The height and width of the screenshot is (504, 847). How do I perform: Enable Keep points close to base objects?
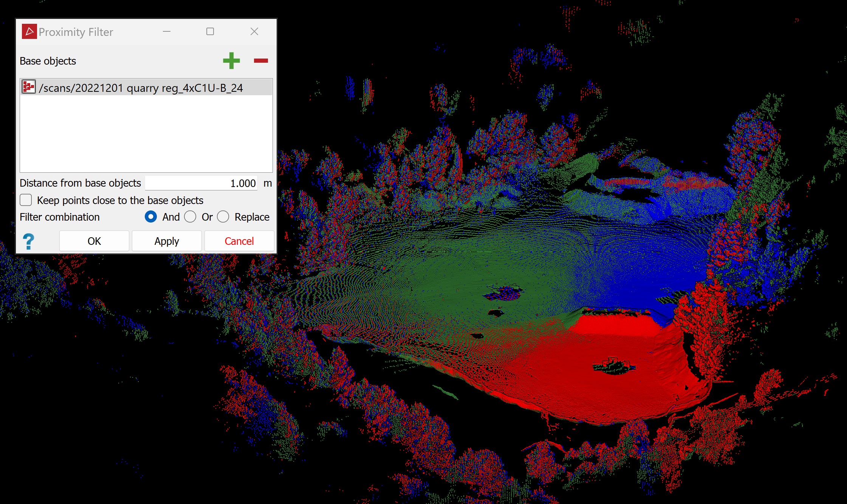(x=26, y=200)
